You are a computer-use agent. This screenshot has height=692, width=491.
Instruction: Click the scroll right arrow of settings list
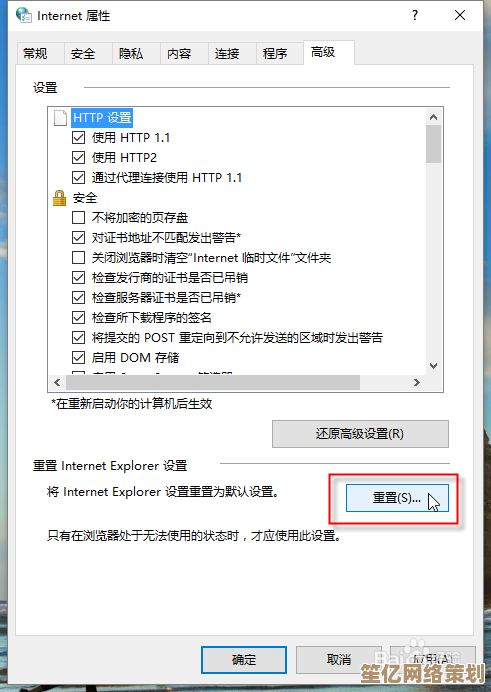click(417, 382)
